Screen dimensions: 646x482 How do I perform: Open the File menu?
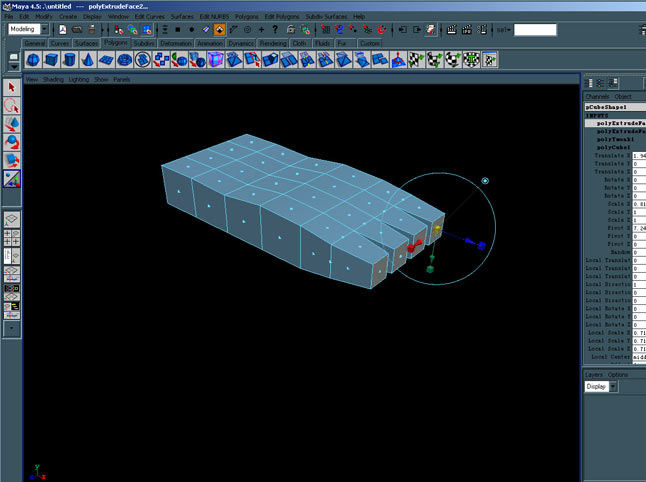tap(9, 16)
